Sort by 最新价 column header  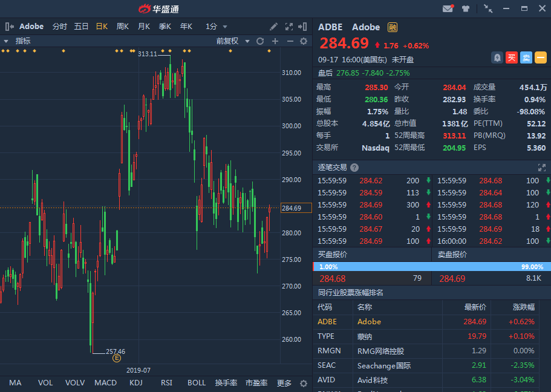coord(475,307)
